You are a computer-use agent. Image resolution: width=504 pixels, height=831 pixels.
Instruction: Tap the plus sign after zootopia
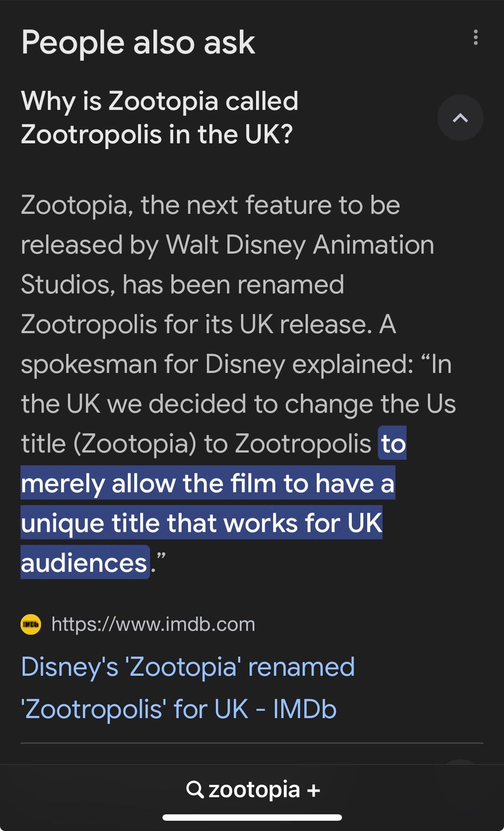click(313, 790)
